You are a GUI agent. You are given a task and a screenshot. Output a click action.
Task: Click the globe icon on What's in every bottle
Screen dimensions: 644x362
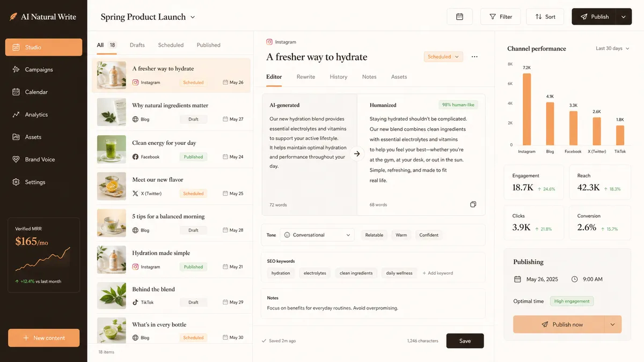coord(135,338)
